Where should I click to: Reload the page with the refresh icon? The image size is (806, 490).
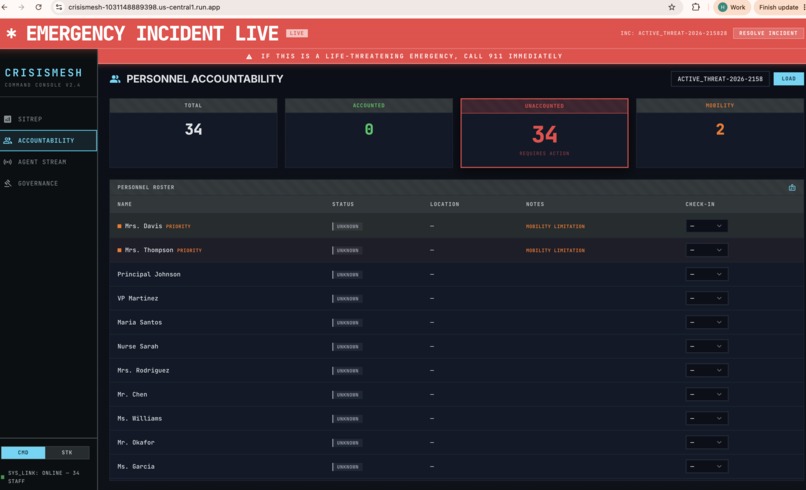[39, 7]
